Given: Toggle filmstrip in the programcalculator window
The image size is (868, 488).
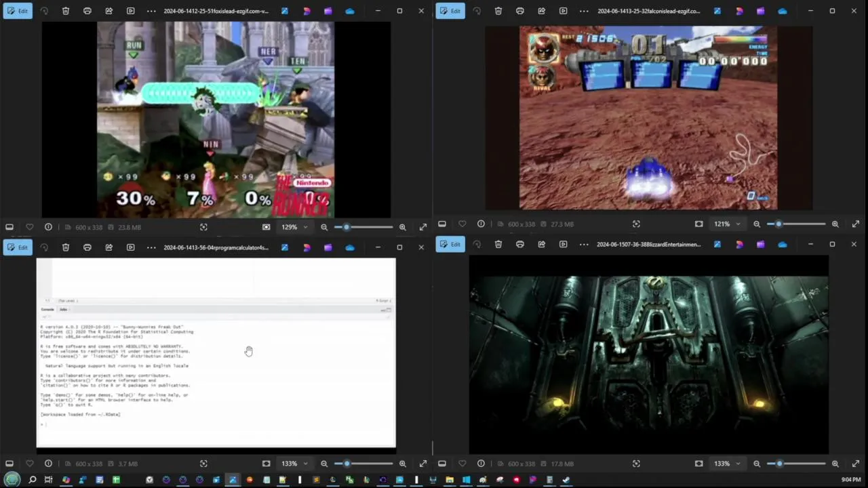Looking at the screenshot, I should point(9,464).
